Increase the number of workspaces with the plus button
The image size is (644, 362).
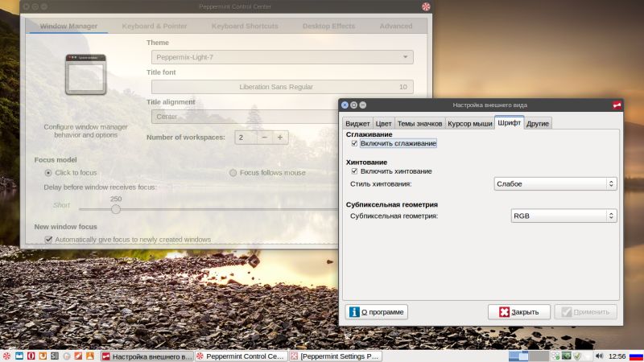[280, 138]
